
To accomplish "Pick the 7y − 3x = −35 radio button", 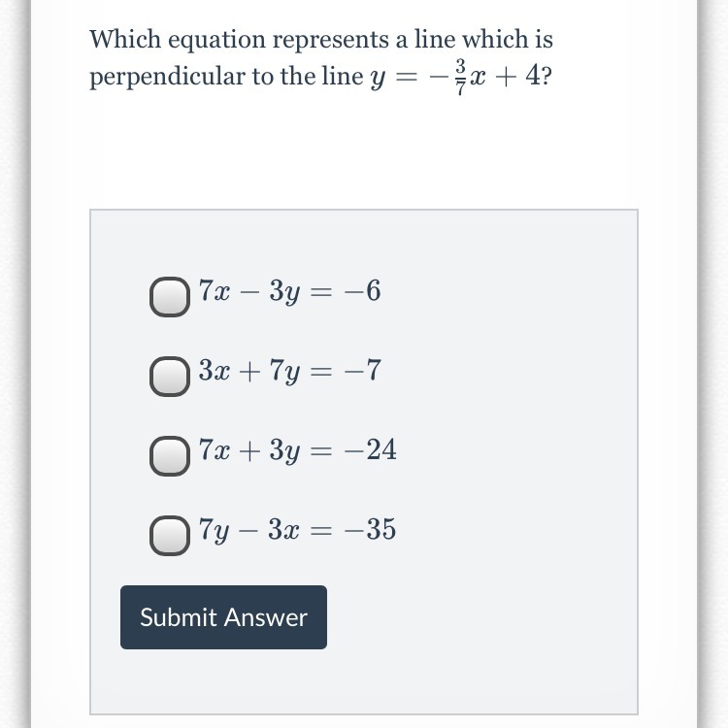I will (170, 537).
